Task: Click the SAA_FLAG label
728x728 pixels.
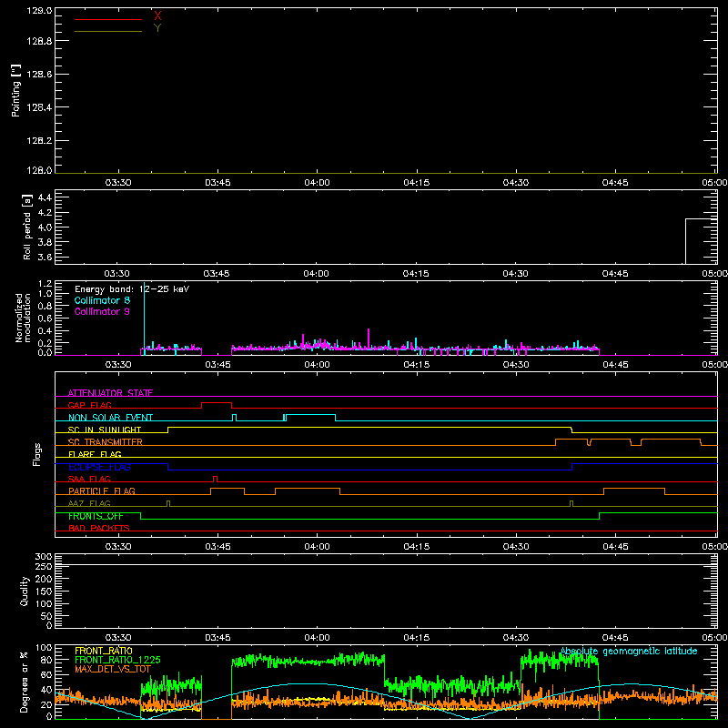Action: click(89, 479)
